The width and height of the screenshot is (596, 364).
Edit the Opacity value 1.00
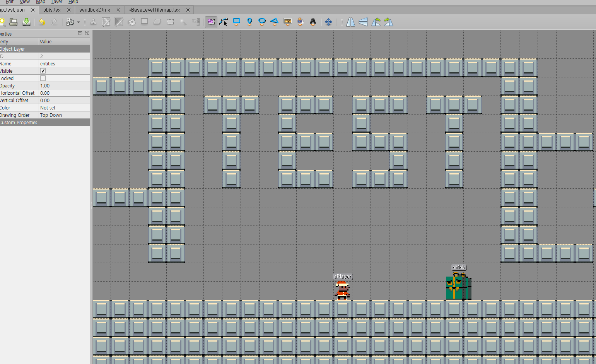coord(64,86)
